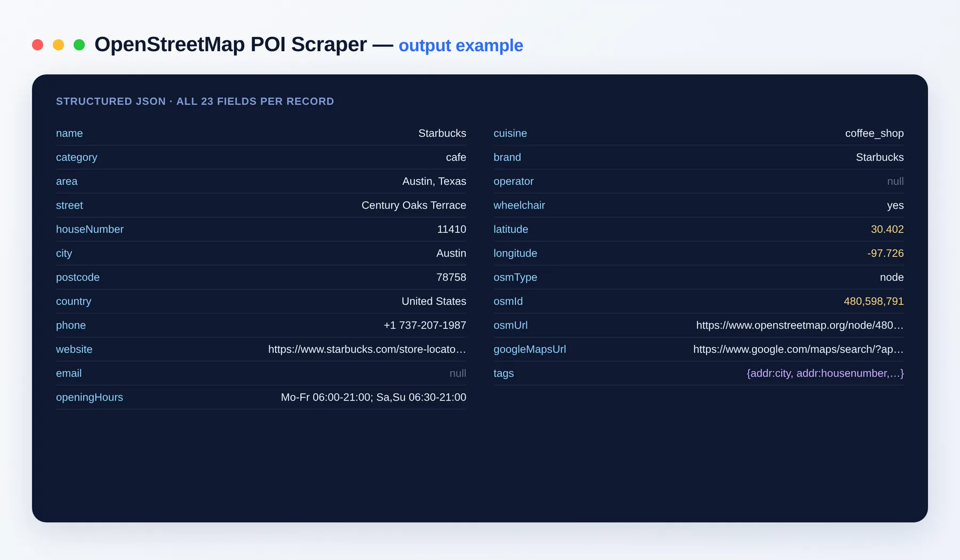Click the yellow minimize dot
960x560 pixels.
point(58,45)
